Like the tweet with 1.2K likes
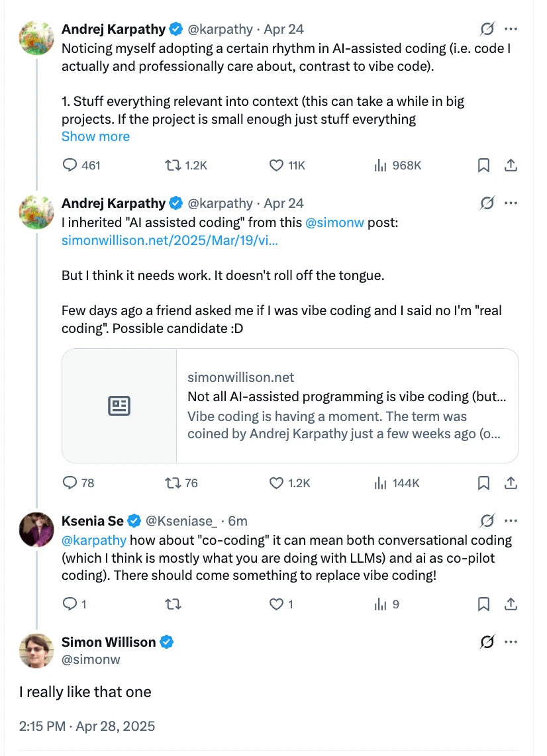The image size is (547, 756). [x=276, y=483]
